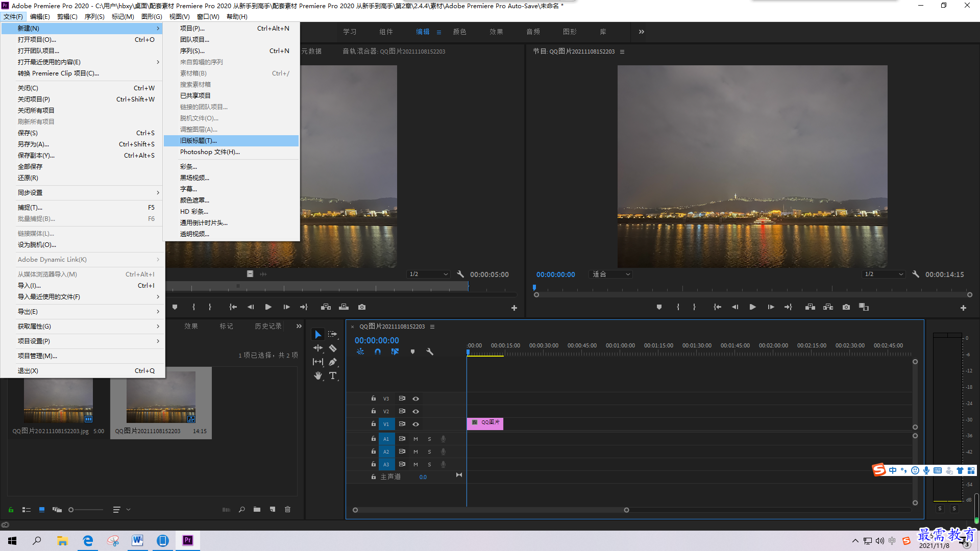Open Source monitor 1/2 resolution dropdown
The image size is (980, 551).
point(428,274)
